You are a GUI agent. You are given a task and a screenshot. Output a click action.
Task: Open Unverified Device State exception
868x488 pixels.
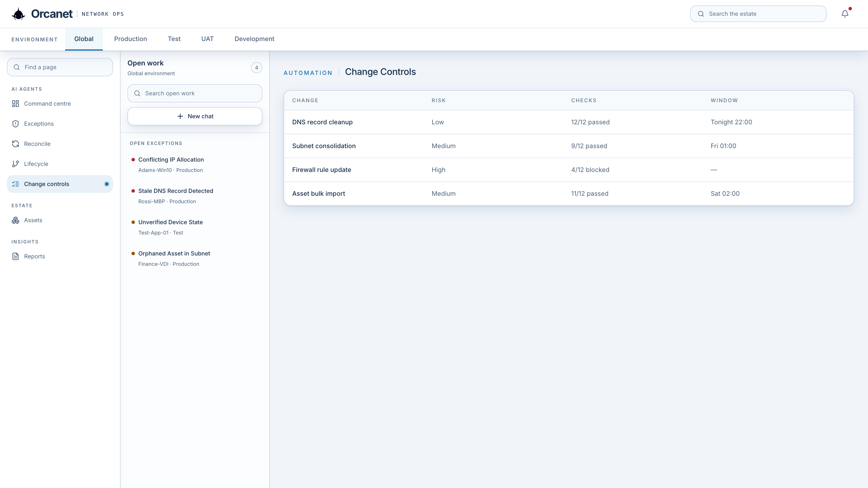195,227
